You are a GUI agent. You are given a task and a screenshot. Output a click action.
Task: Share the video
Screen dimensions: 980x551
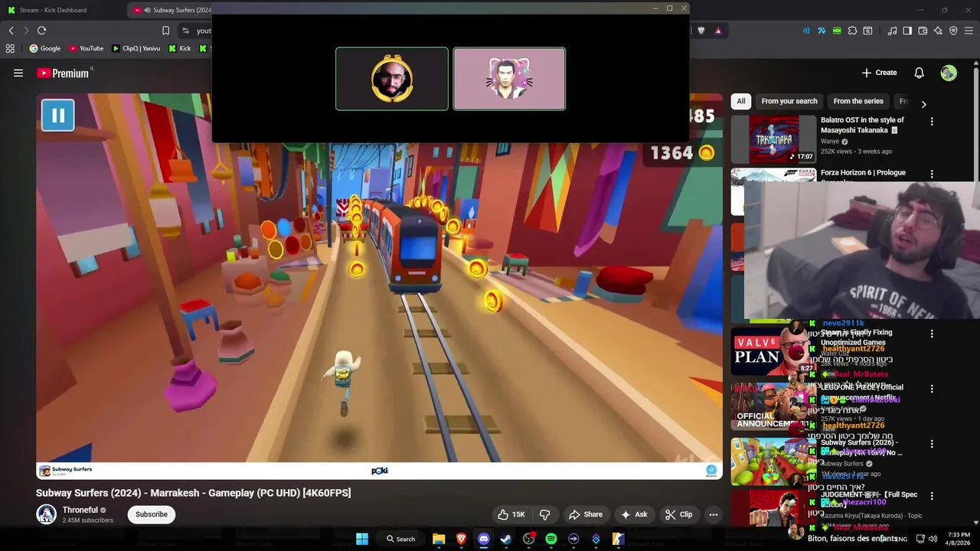586,514
